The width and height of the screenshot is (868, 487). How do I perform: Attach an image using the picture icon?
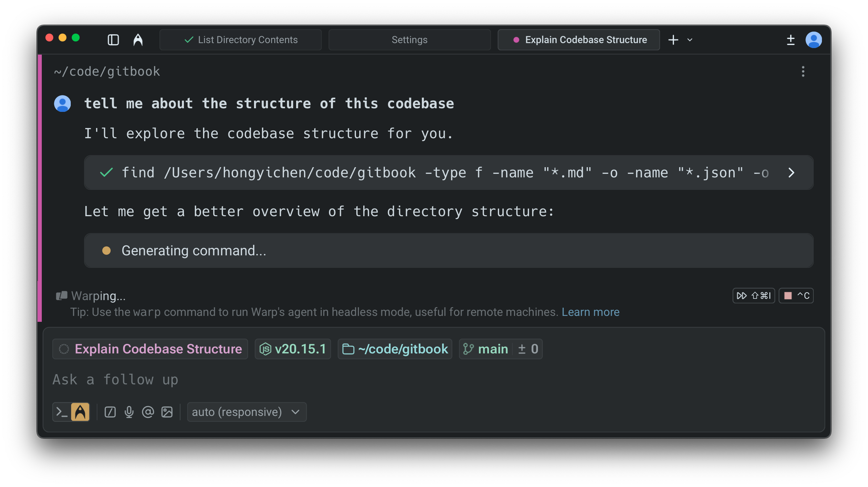(x=167, y=412)
